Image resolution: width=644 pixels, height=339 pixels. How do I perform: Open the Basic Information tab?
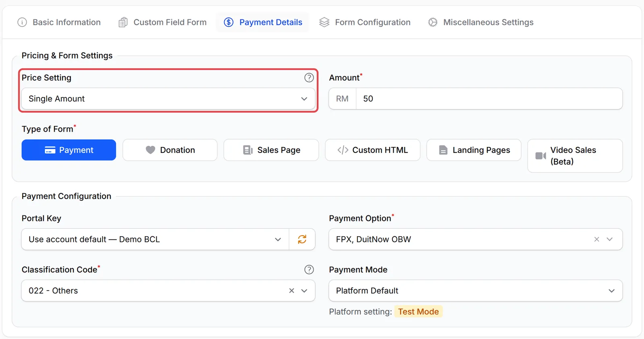[x=59, y=22]
